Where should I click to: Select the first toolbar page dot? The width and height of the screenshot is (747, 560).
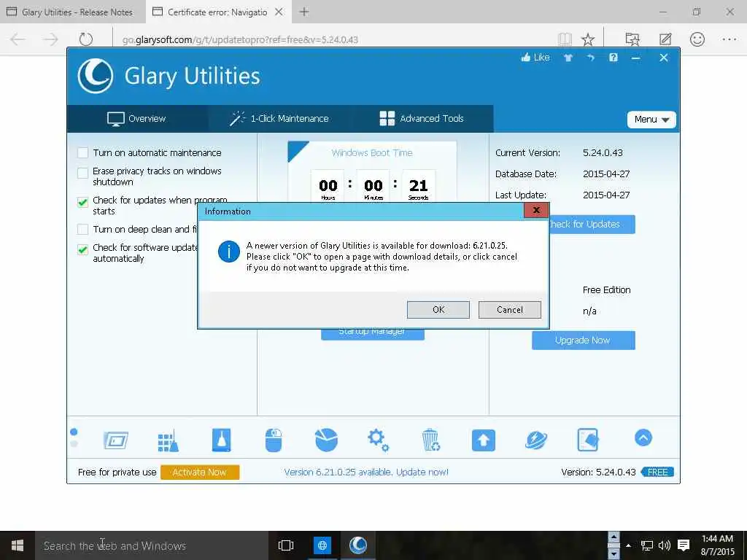coord(74,432)
